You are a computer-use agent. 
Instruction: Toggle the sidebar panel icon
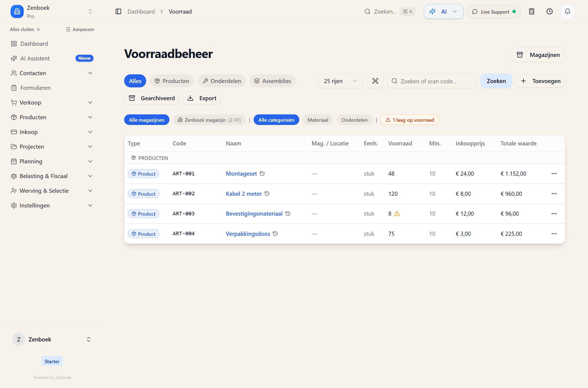(118, 11)
